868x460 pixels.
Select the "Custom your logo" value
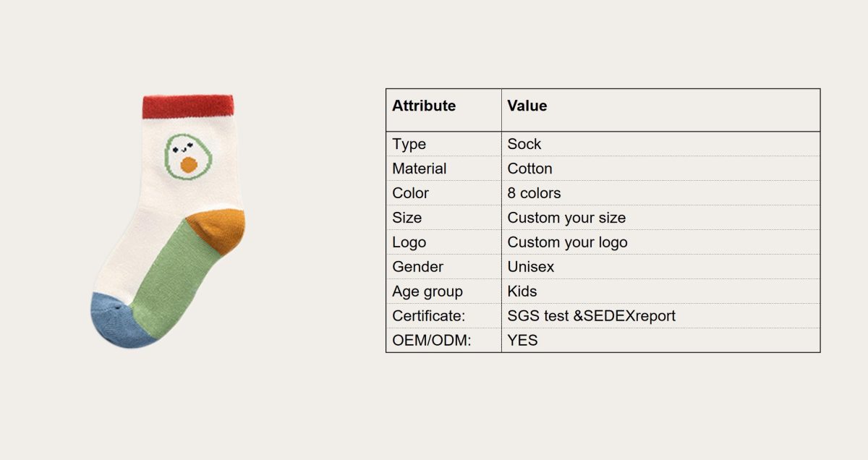coord(567,242)
